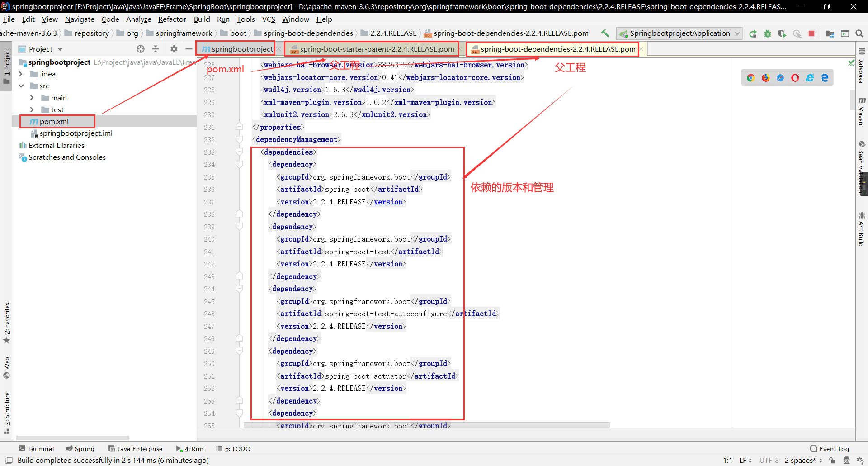868x466 pixels.
Task: Expand the main folder
Action: pyautogui.click(x=32, y=98)
